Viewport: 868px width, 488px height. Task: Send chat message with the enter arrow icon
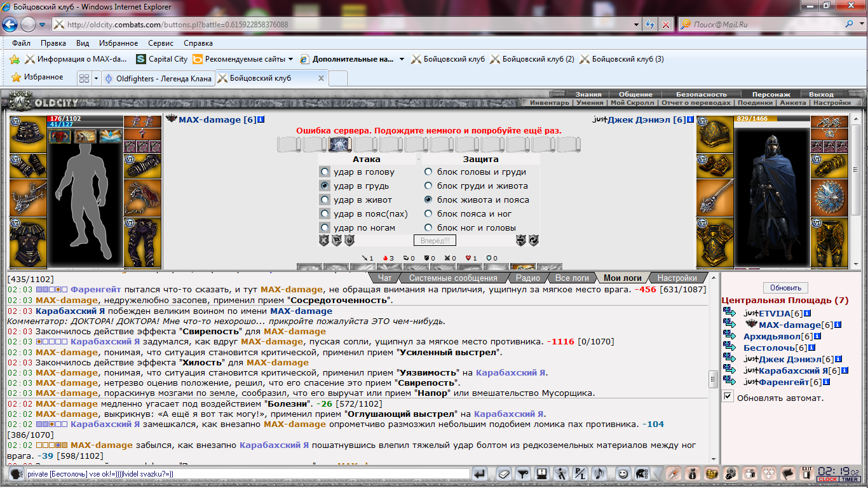[x=480, y=473]
